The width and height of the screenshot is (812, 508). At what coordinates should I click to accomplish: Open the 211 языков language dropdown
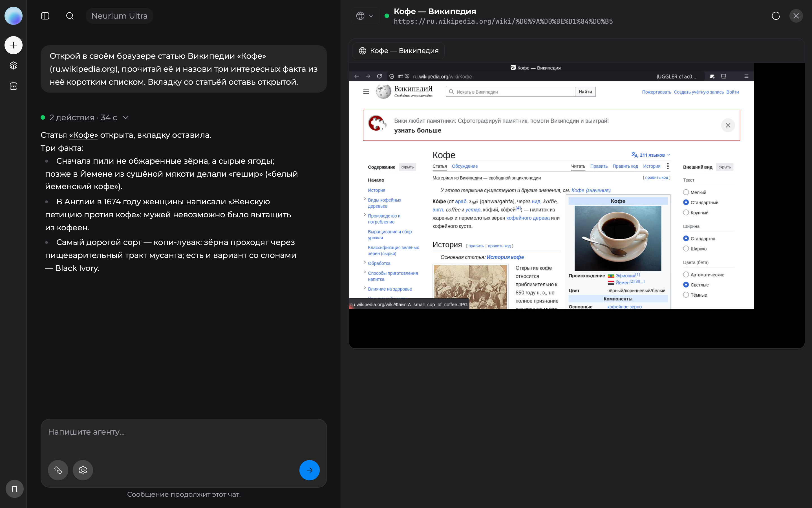coord(651,155)
